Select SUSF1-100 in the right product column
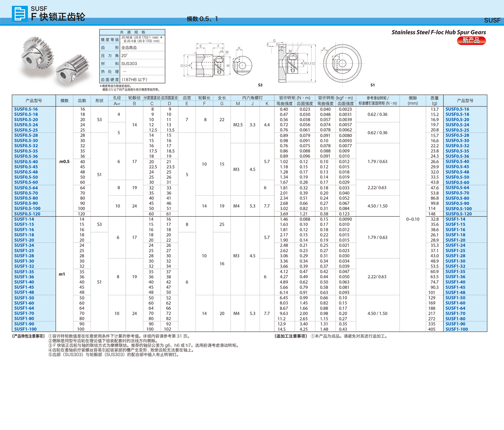 pos(456,329)
